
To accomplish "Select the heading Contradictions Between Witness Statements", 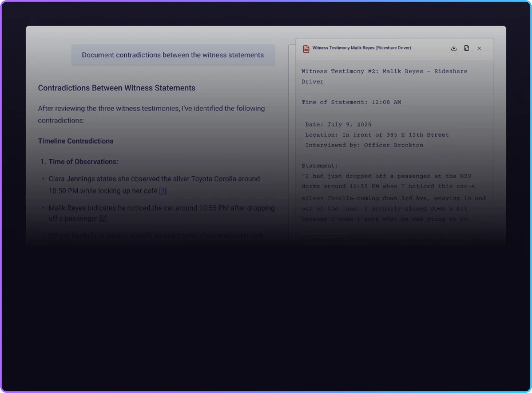I will (117, 88).
